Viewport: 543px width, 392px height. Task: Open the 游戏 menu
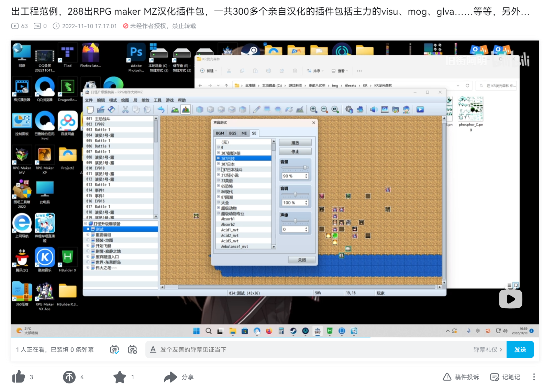(x=170, y=100)
